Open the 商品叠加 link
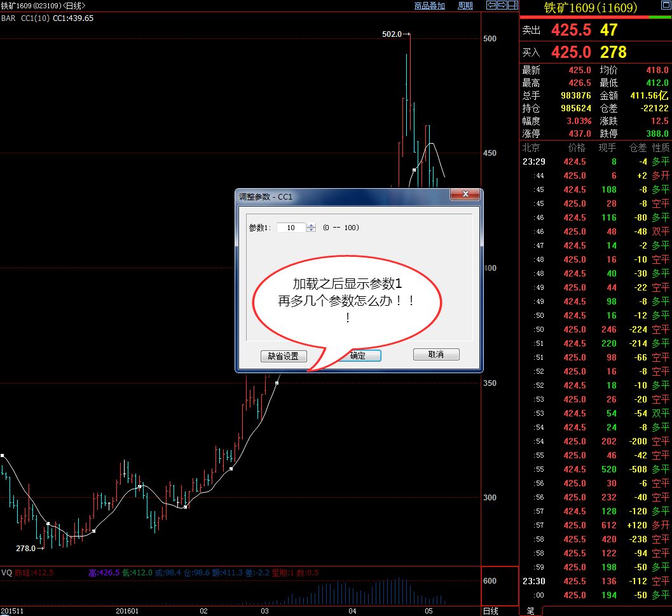672x616 pixels. tap(430, 6)
